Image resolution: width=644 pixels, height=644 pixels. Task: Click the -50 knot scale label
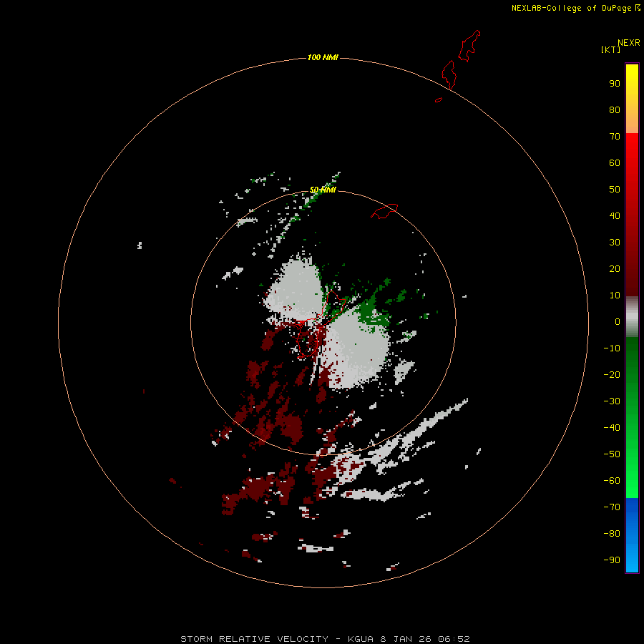(x=612, y=454)
